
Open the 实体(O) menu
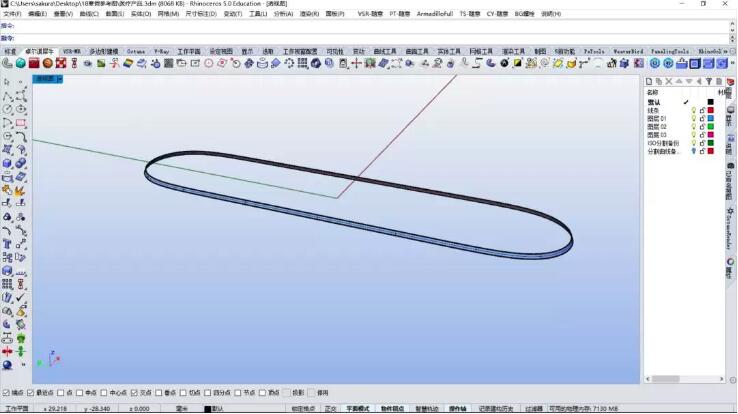(141, 14)
